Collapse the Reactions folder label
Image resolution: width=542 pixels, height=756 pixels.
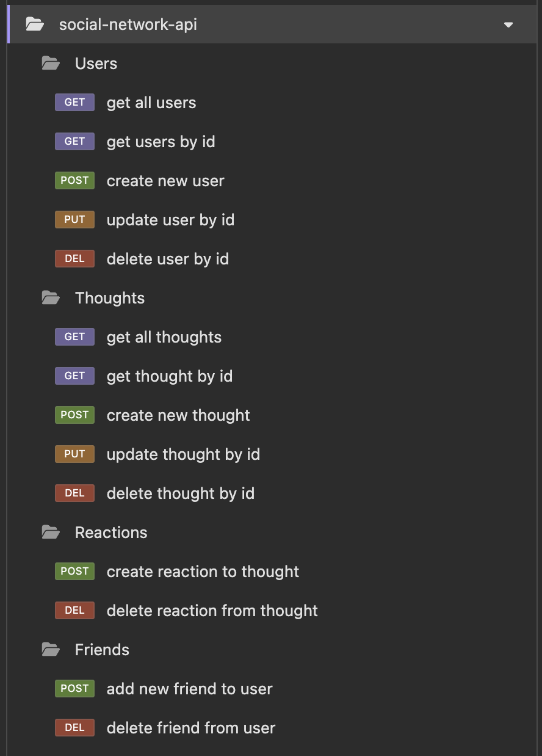(111, 532)
